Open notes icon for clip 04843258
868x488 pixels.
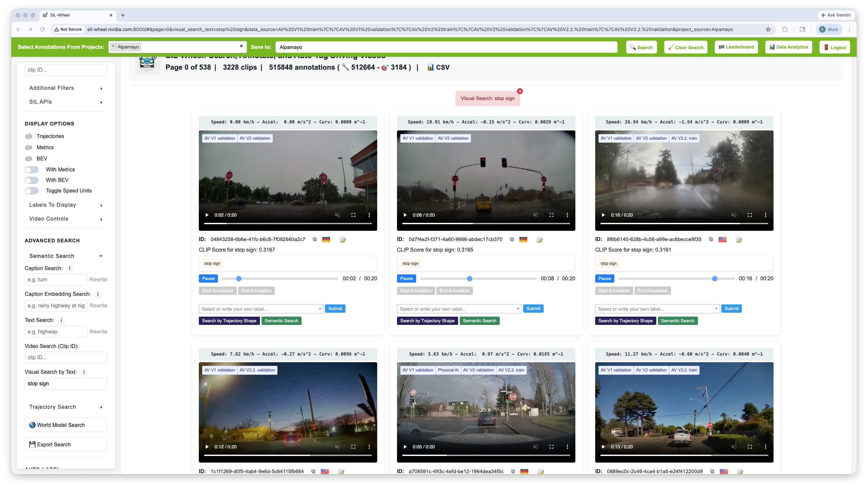coord(343,240)
